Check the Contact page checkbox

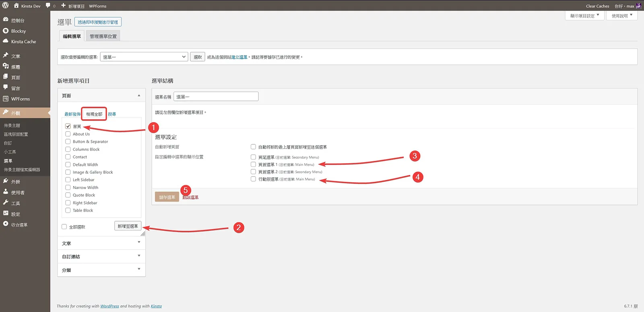pos(68,157)
